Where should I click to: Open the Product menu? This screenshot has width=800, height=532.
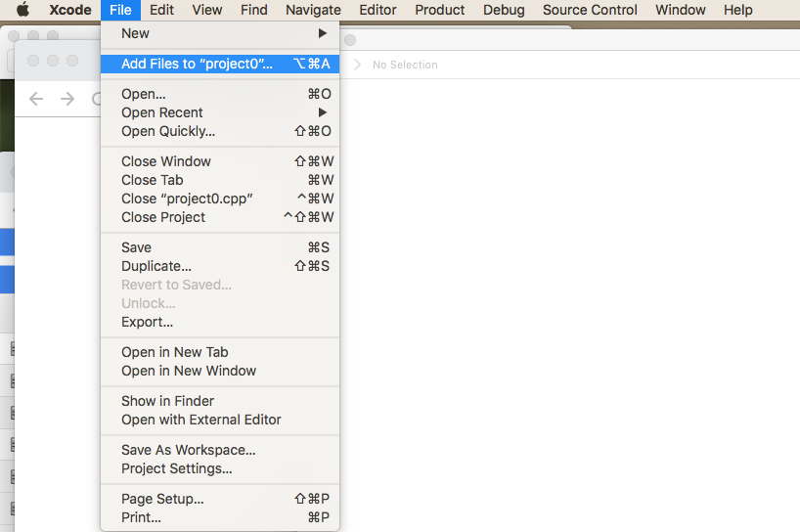pos(439,10)
